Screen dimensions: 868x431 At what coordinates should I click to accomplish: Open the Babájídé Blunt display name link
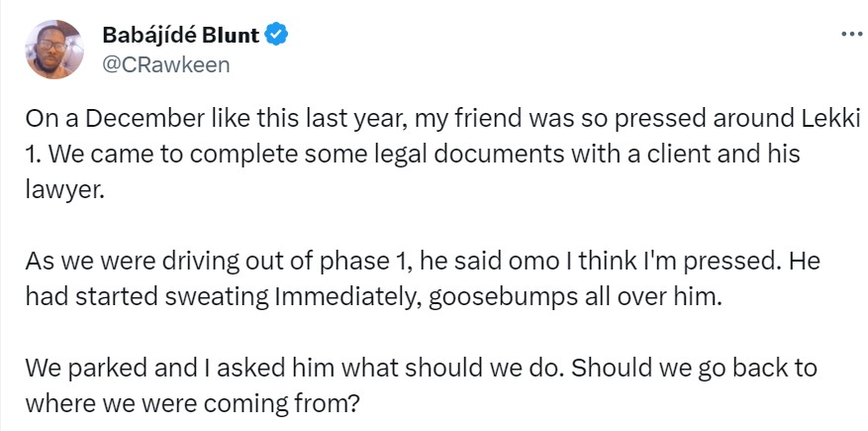point(180,37)
